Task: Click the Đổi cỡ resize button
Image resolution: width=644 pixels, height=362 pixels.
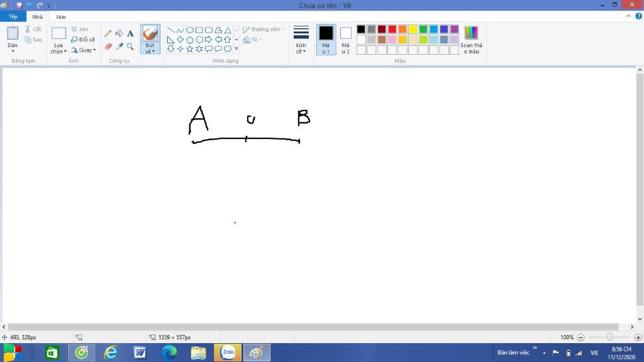Action: (83, 40)
